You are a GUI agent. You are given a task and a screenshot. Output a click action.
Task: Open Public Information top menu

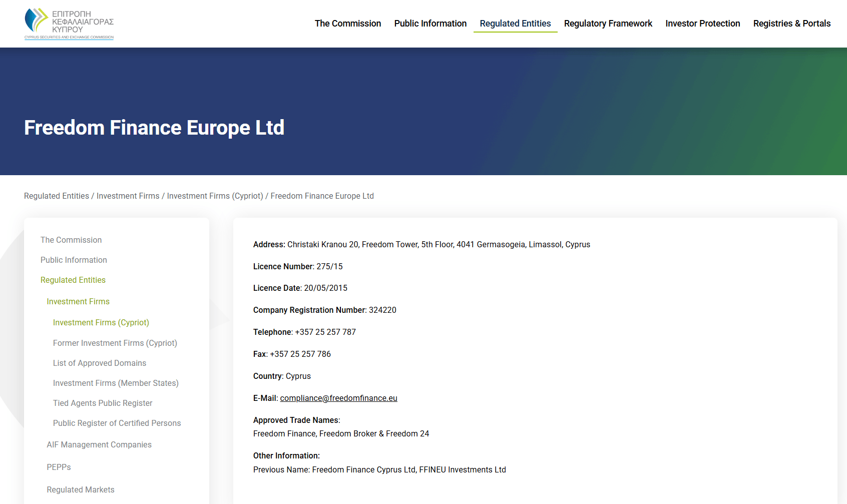point(431,24)
